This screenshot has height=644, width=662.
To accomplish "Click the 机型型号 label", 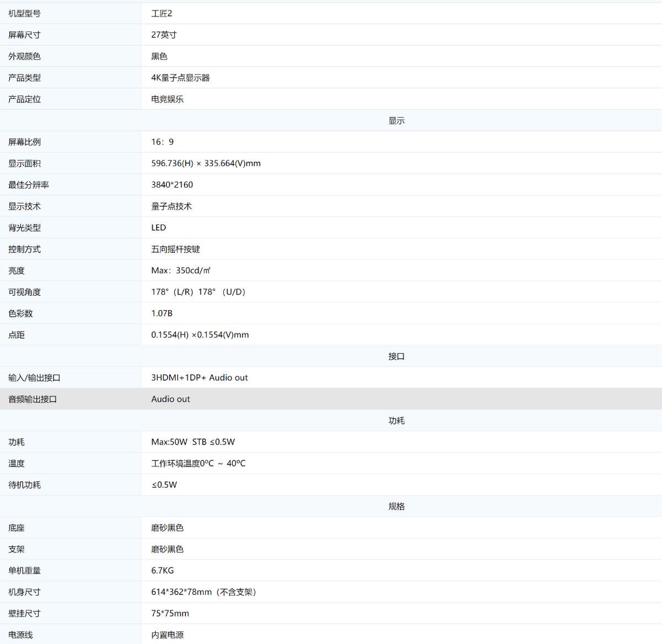I will pyautogui.click(x=24, y=13).
